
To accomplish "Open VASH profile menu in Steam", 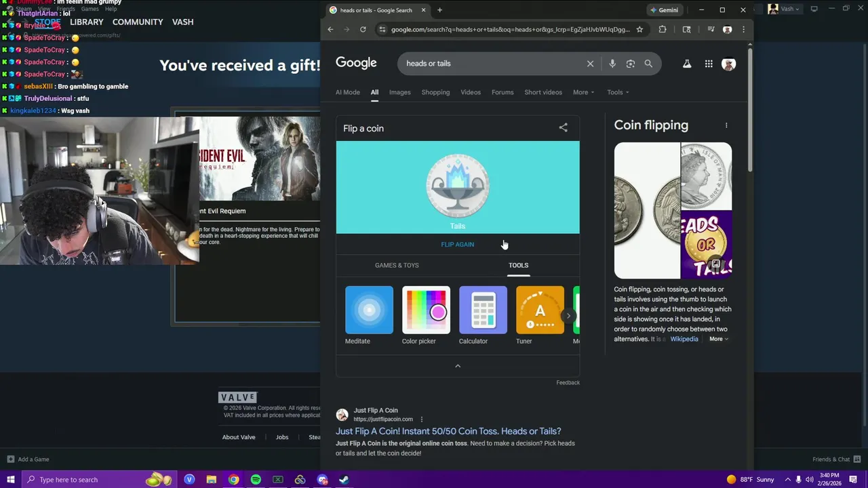I will point(182,22).
